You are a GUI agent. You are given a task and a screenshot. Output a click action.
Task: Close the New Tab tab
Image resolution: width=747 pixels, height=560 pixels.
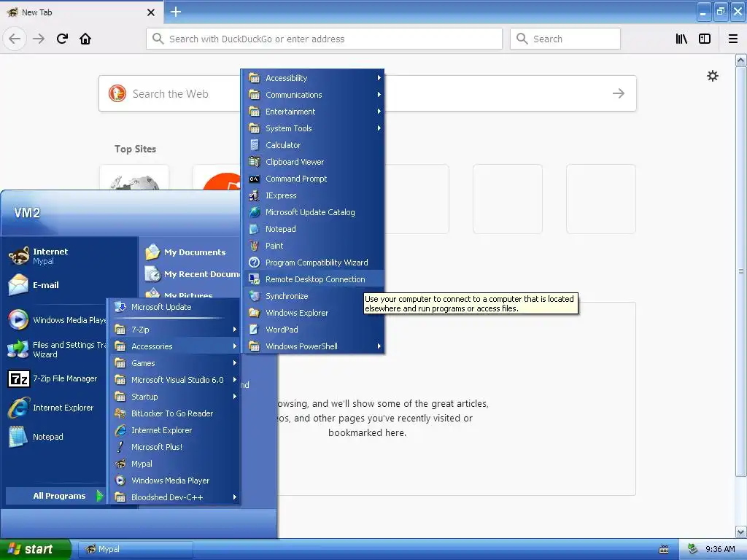tap(151, 12)
